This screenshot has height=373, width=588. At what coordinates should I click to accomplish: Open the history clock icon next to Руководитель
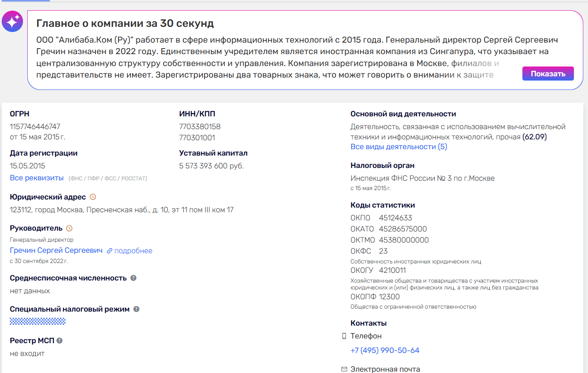[x=69, y=228]
